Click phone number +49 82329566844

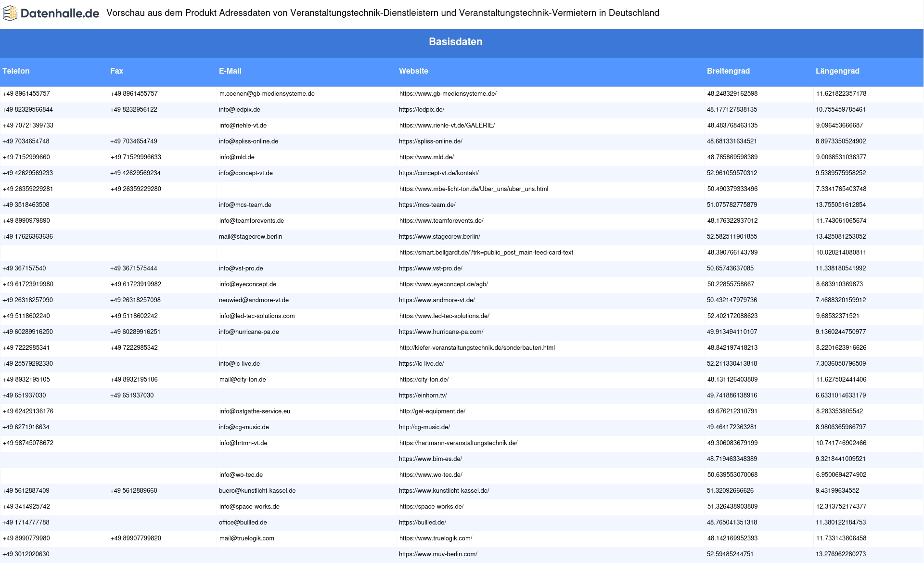28,110
